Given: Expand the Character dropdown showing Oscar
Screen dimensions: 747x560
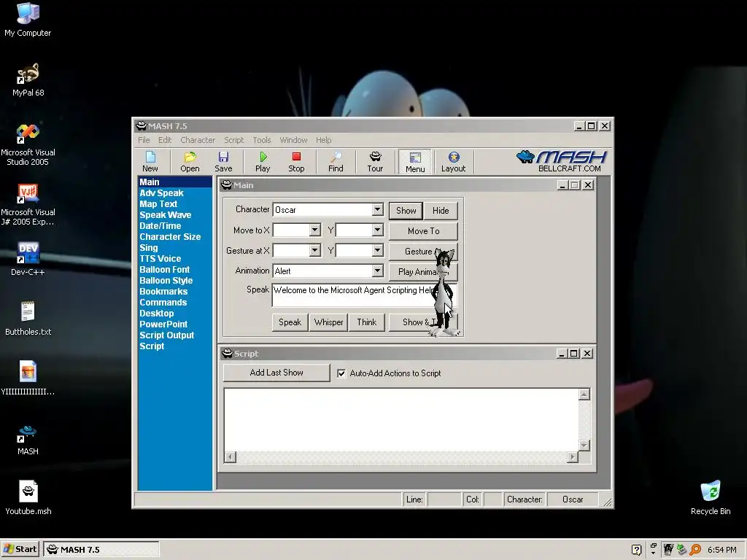Looking at the screenshot, I should tap(377, 209).
